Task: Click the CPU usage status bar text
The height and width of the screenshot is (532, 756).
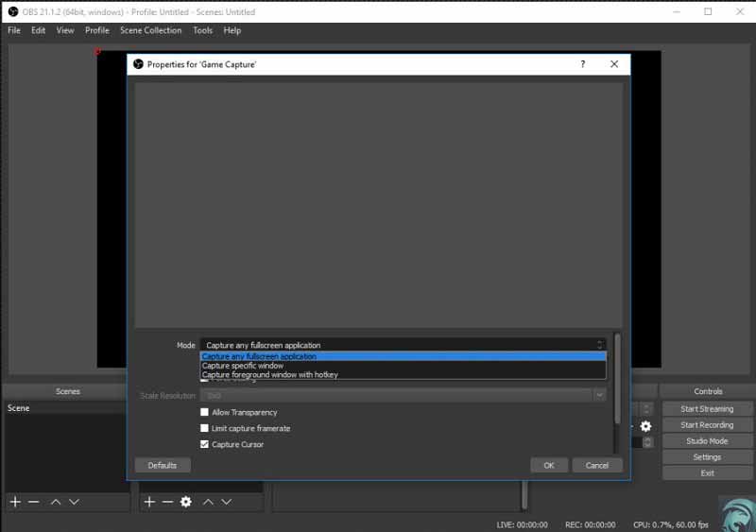Action: 671,524
